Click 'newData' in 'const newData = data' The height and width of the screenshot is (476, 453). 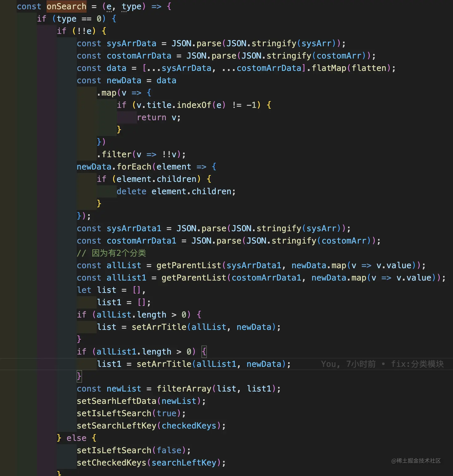(124, 80)
